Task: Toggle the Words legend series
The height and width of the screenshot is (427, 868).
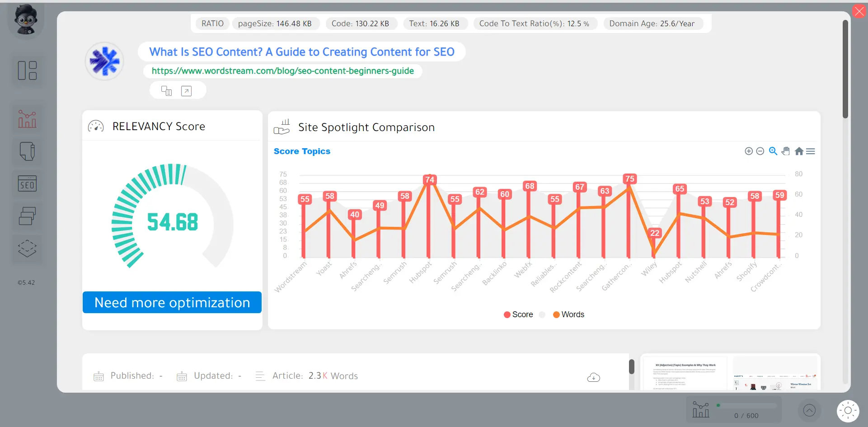Action: (568, 314)
